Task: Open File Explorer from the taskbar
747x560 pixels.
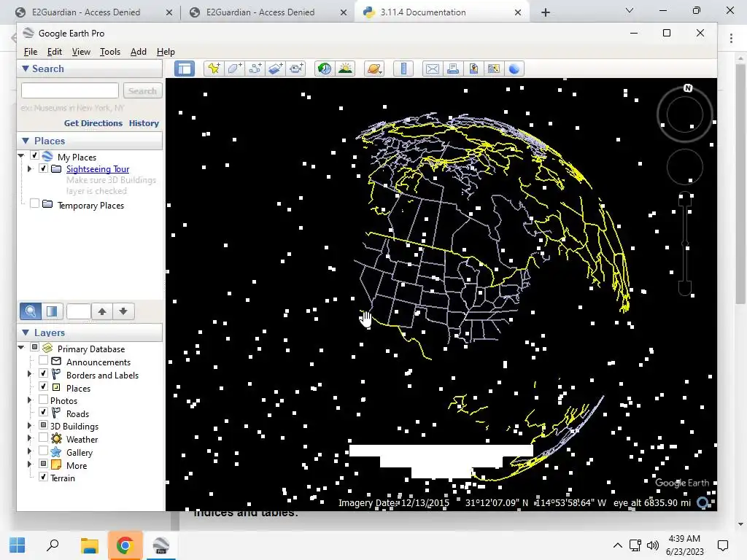Action: 89,545
